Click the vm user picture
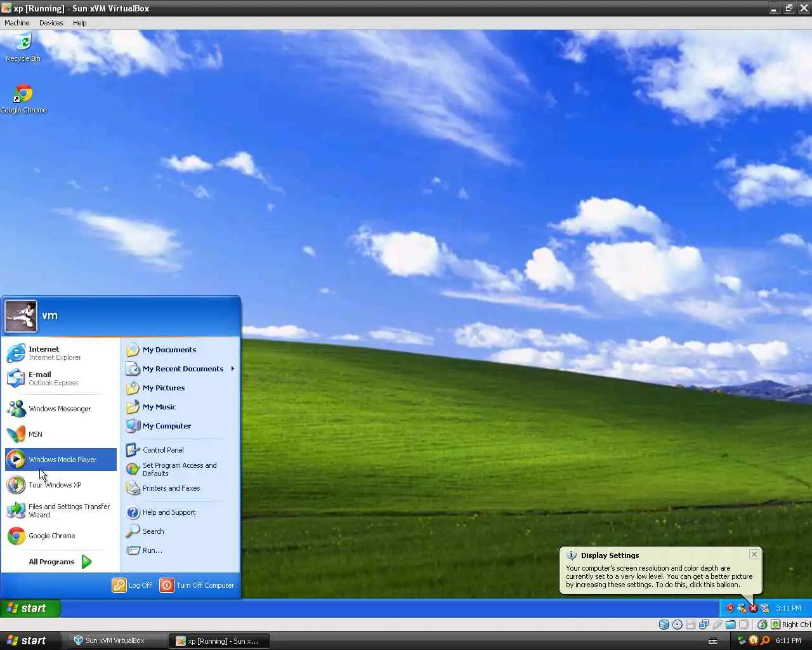The height and width of the screenshot is (650, 812). pyautogui.click(x=21, y=315)
